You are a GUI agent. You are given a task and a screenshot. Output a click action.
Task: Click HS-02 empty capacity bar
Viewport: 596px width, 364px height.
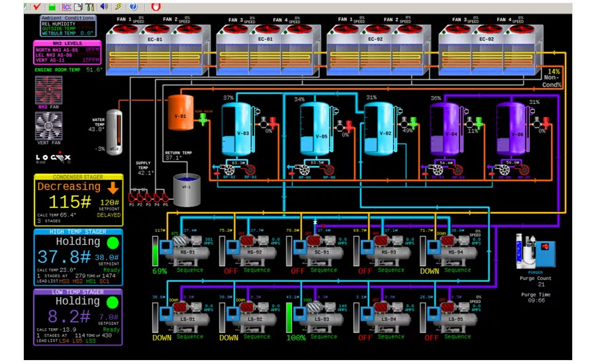point(223,251)
